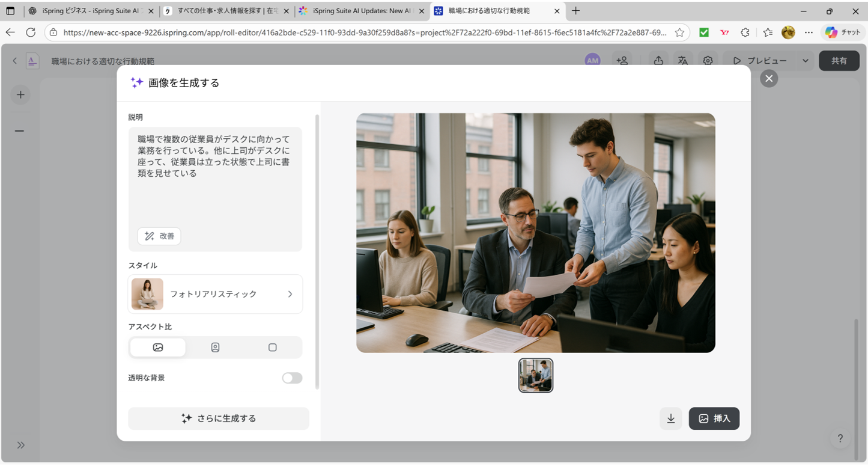
Task: Switch to the iSpring Suite AI Updates browser tab
Action: [x=360, y=11]
